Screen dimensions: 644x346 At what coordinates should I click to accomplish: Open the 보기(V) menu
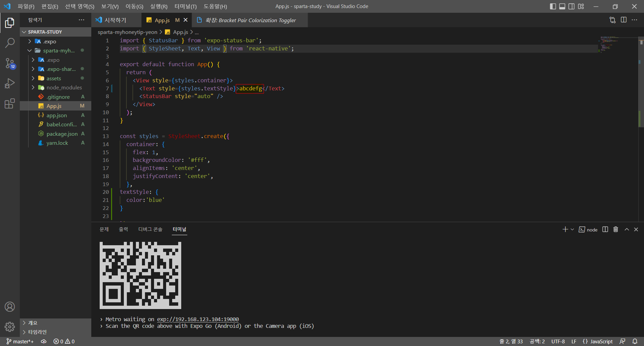tap(110, 6)
